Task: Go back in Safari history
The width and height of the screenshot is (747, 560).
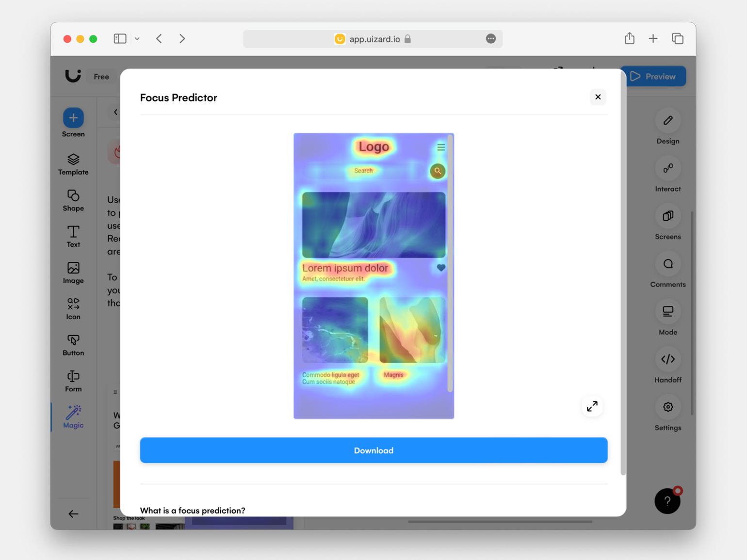Action: point(159,39)
